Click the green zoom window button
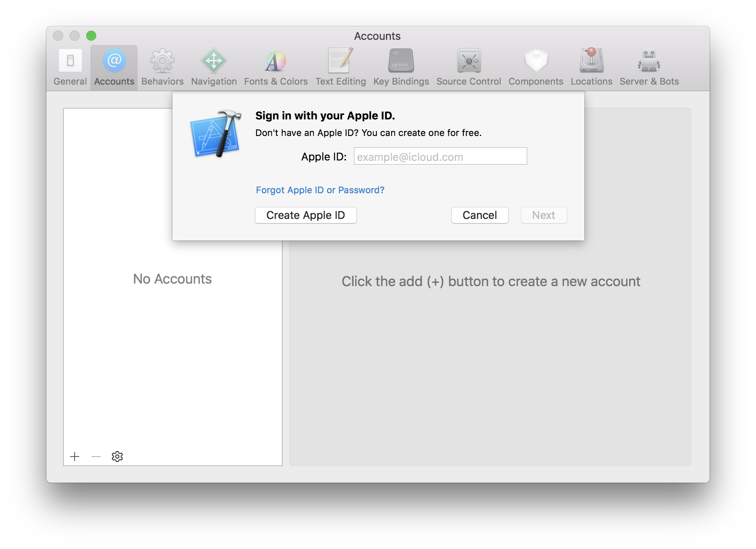 pos(91,36)
